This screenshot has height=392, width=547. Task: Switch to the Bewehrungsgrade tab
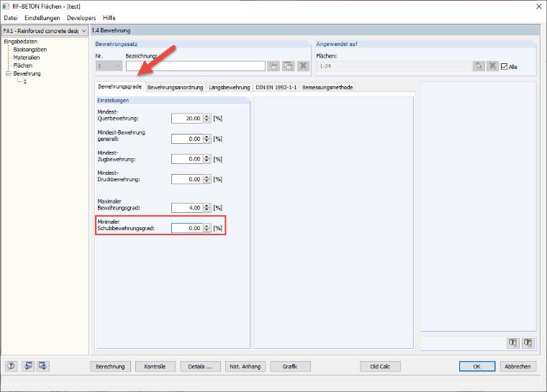click(119, 86)
